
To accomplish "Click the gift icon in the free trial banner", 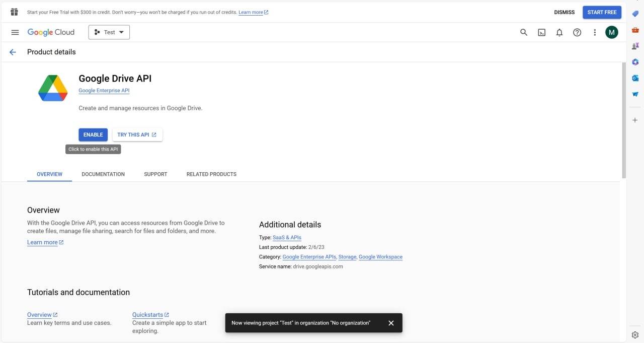I will [14, 12].
